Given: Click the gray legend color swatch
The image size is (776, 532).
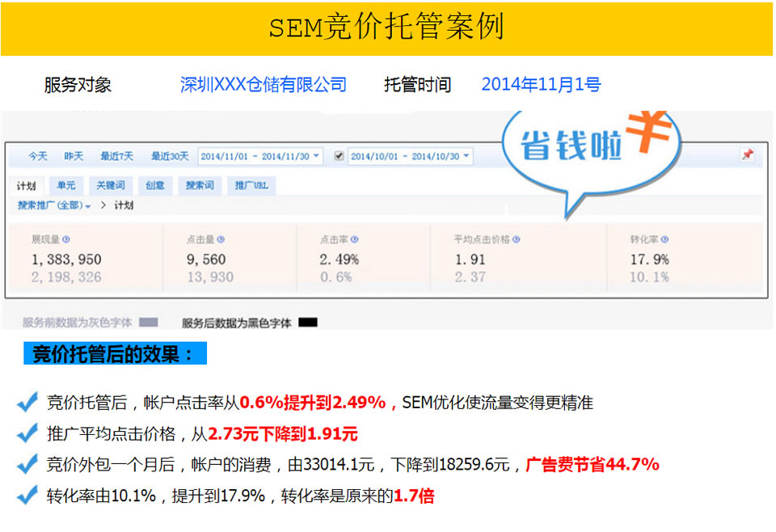Looking at the screenshot, I should (x=148, y=323).
